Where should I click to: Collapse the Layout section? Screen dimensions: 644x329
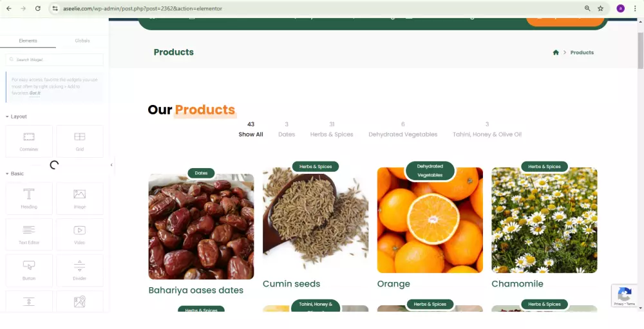point(17,117)
